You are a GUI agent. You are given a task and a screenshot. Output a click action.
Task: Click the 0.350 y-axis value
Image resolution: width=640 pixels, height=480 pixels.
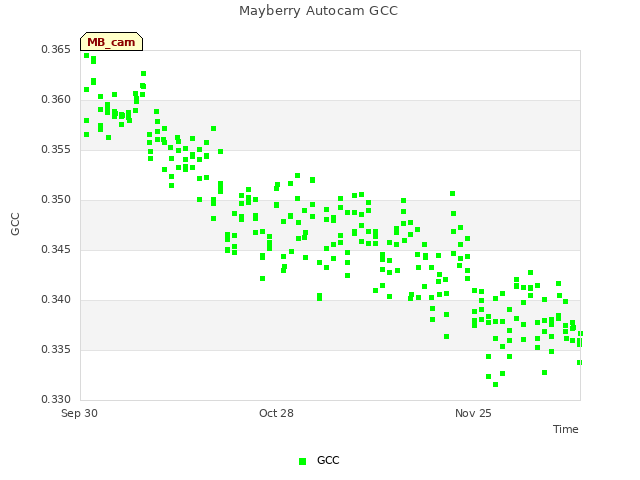coord(56,200)
